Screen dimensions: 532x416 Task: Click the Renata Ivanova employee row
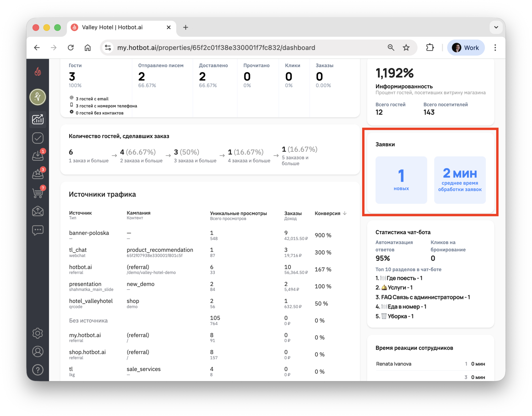[x=430, y=364]
